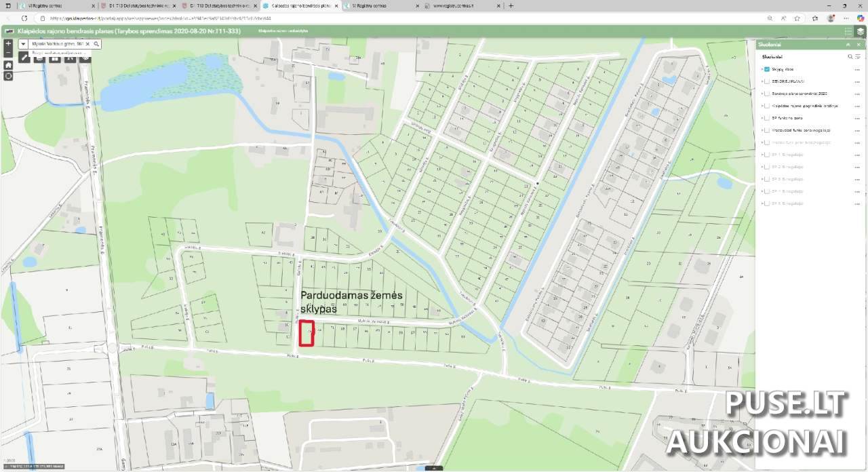Open search source dropdown arrow
Viewport: 868px width, 472px height.
(x=23, y=43)
